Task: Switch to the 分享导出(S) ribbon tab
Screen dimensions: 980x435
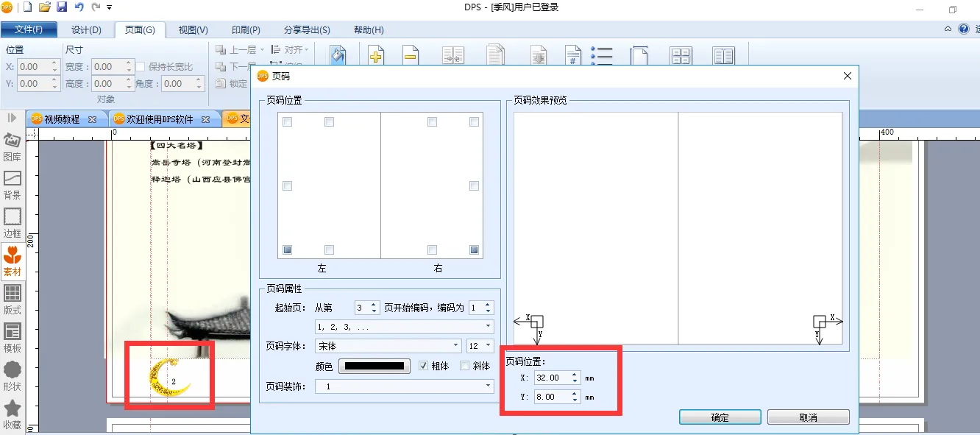Action: [x=307, y=29]
